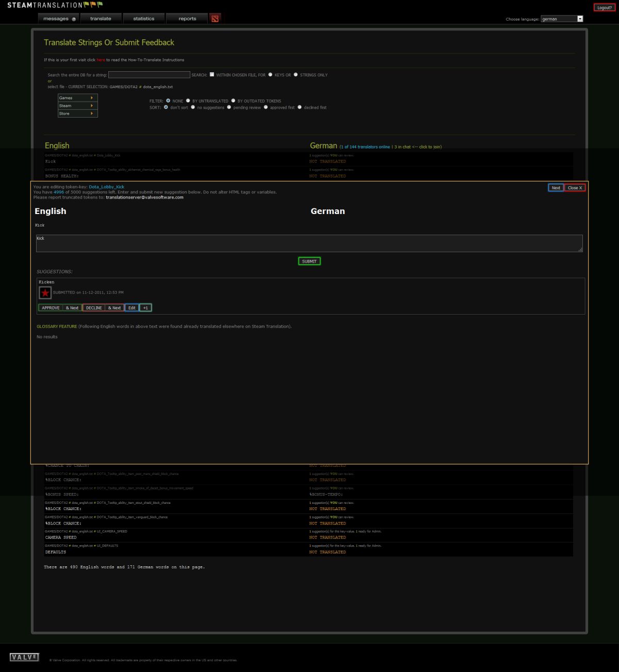Click the 'DEFAULTS' English string row
The width and height of the screenshot is (619, 672).
click(x=56, y=552)
